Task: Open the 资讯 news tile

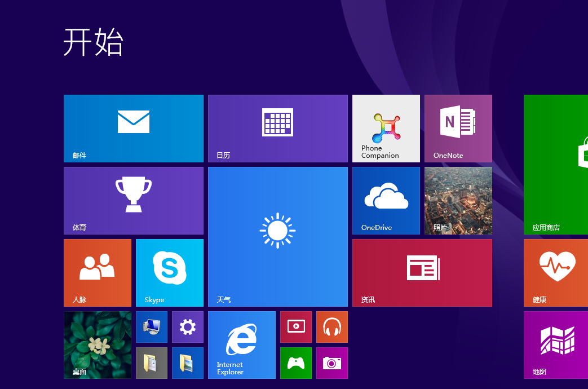Action: pyautogui.click(x=422, y=273)
